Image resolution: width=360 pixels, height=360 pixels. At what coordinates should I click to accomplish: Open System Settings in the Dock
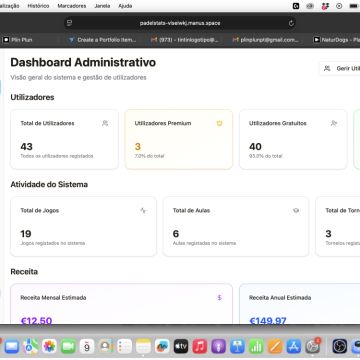pos(313,347)
